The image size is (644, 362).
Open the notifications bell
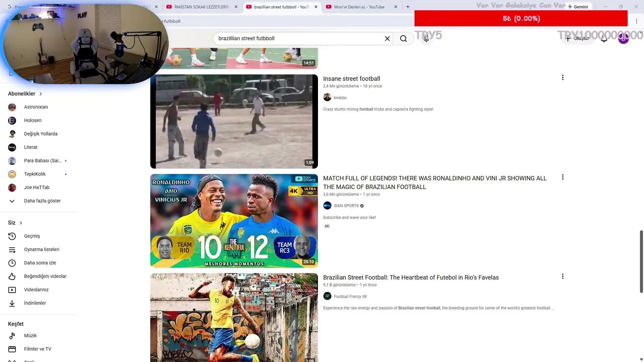pos(604,38)
